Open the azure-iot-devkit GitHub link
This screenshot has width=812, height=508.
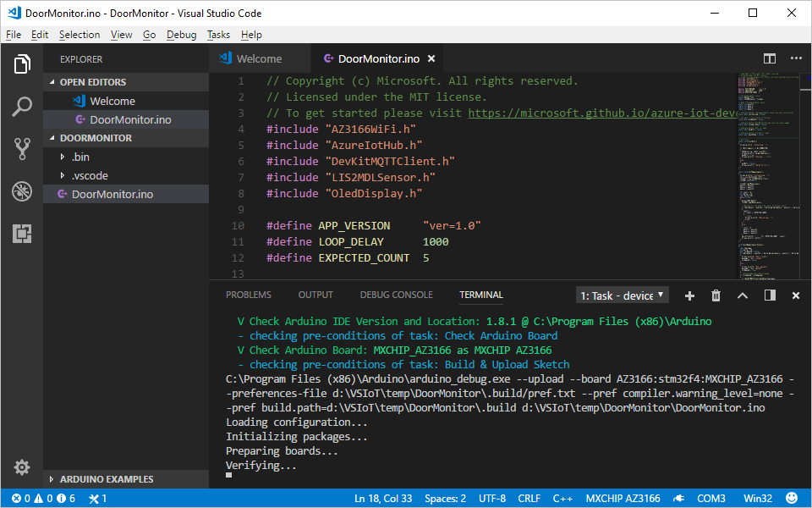tap(602, 113)
